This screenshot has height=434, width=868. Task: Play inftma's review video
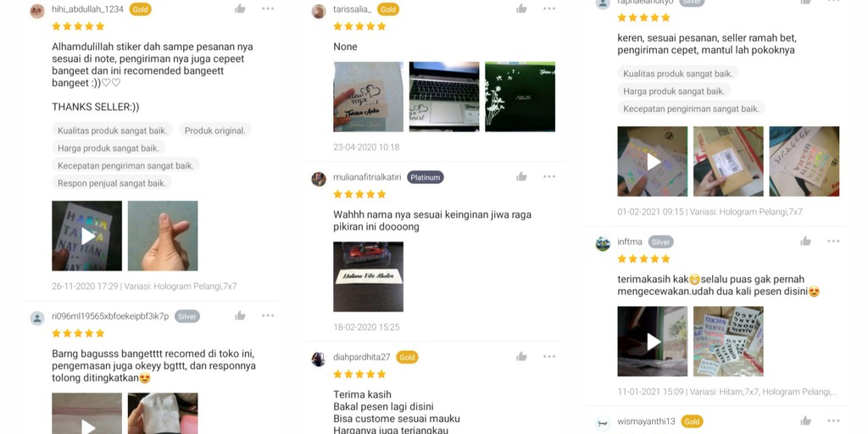652,342
